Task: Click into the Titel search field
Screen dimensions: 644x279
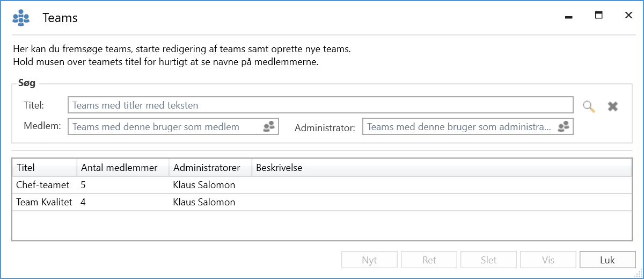Action: click(x=320, y=105)
